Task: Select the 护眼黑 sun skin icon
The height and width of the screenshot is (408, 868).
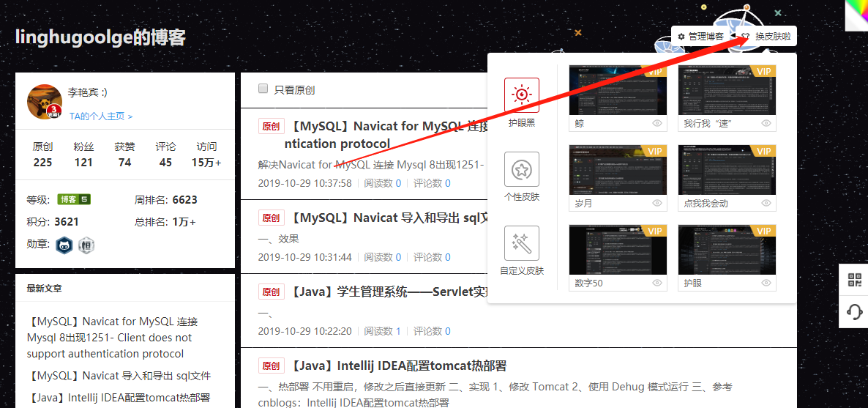Action: (x=522, y=95)
